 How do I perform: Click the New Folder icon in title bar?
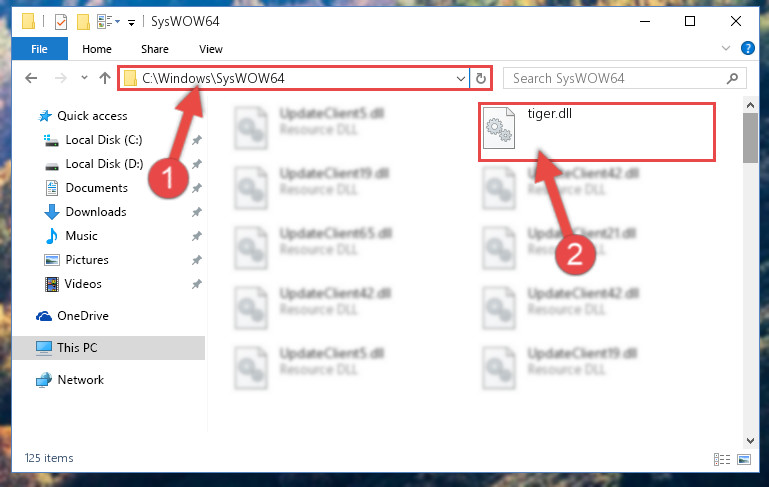tap(83, 22)
